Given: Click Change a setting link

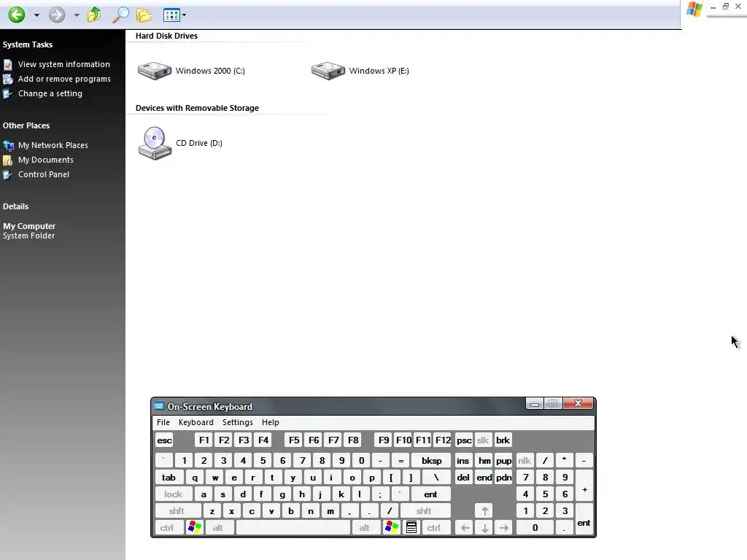Looking at the screenshot, I should (50, 94).
